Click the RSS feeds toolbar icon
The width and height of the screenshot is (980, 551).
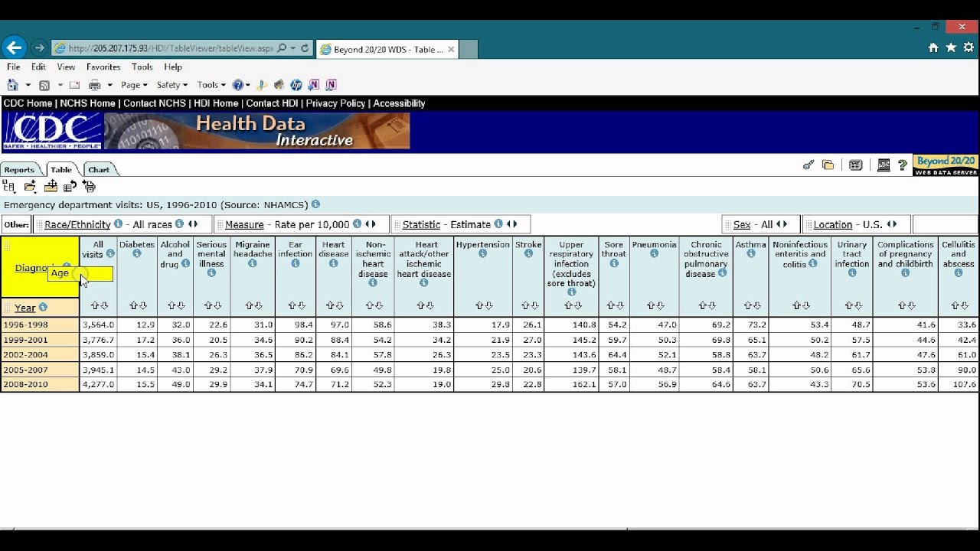(x=44, y=85)
